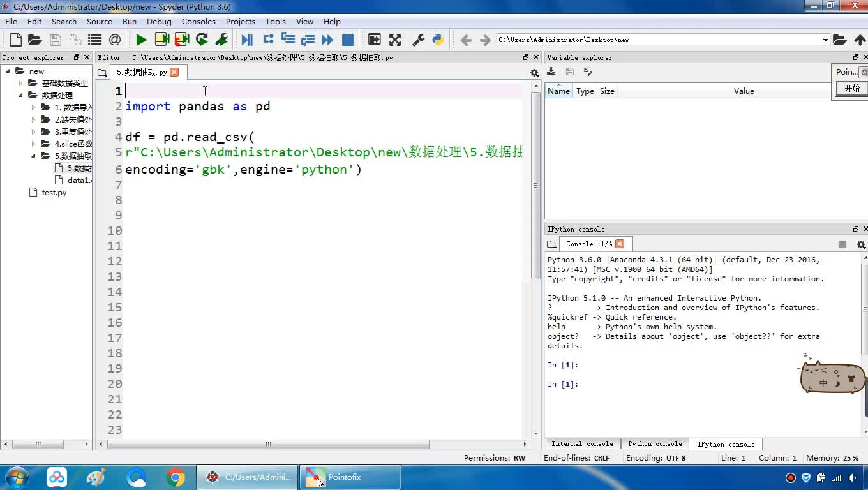Click the Run current cell icon
Screen dimensions: 868x490
tap(162, 40)
